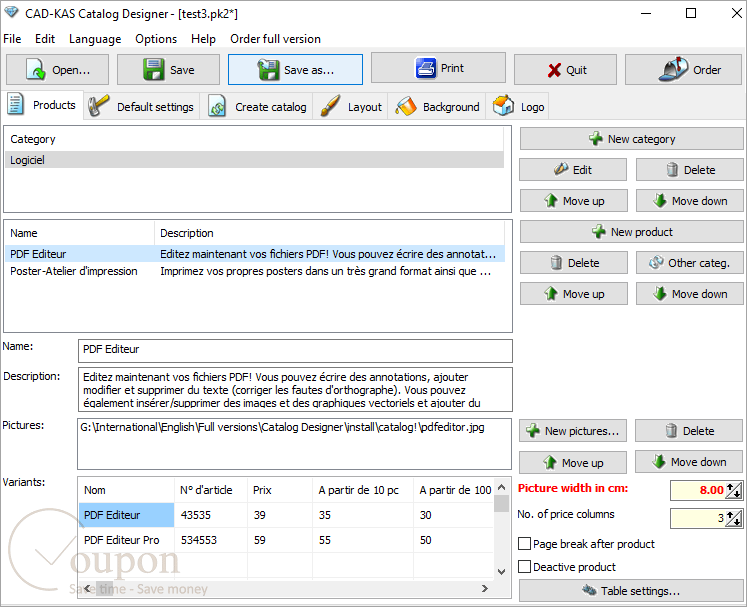Click variants table right scroll arrow
Viewport: 747px width, 607px height.
(x=485, y=588)
